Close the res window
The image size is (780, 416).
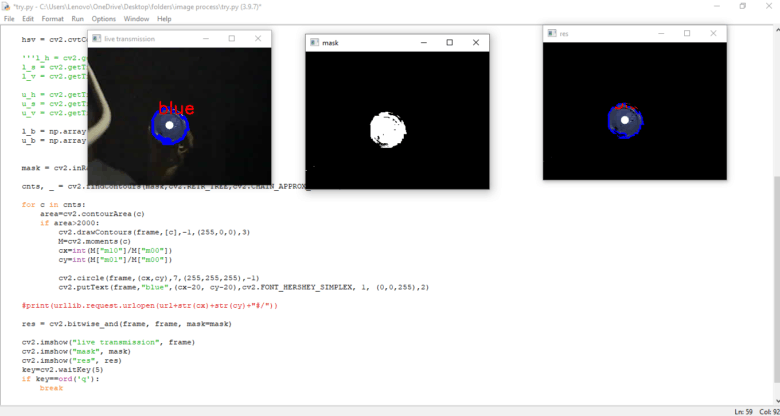pyautogui.click(x=713, y=33)
